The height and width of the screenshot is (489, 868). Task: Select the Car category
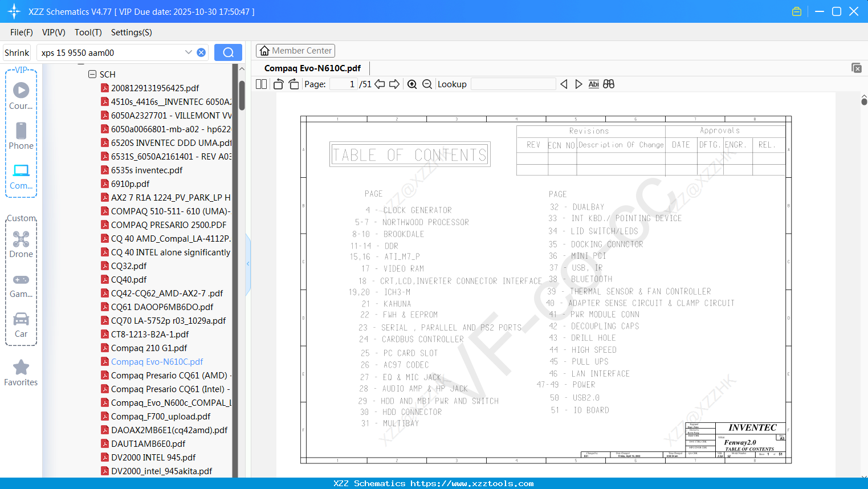pos(21,325)
